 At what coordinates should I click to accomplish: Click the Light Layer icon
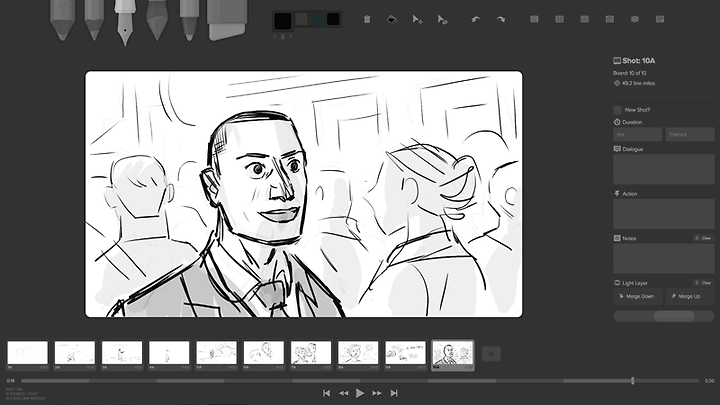coord(617,283)
